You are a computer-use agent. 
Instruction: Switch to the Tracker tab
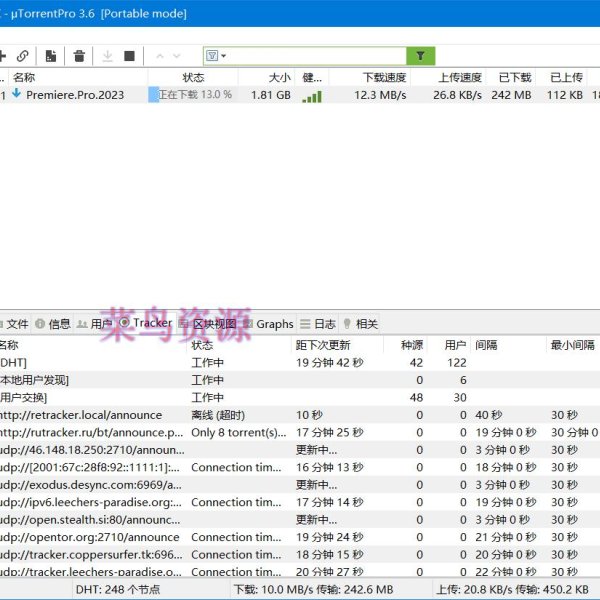146,323
